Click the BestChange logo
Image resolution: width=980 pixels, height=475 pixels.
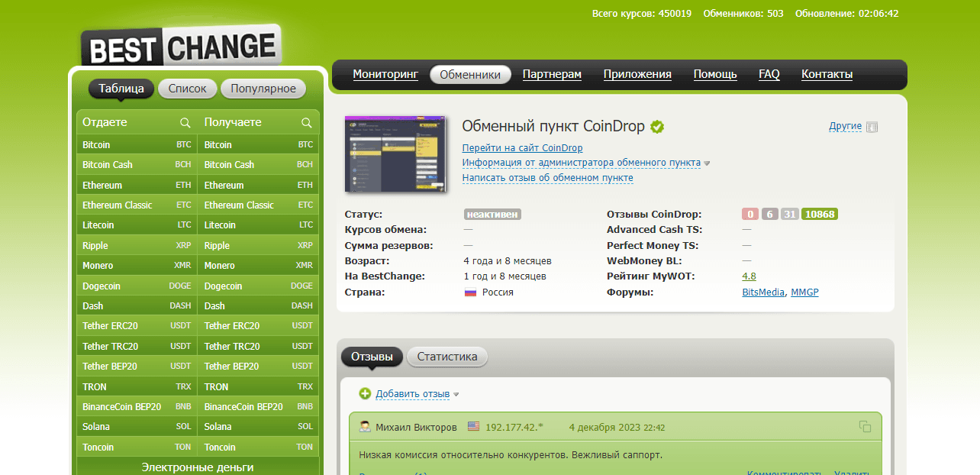coord(182,47)
